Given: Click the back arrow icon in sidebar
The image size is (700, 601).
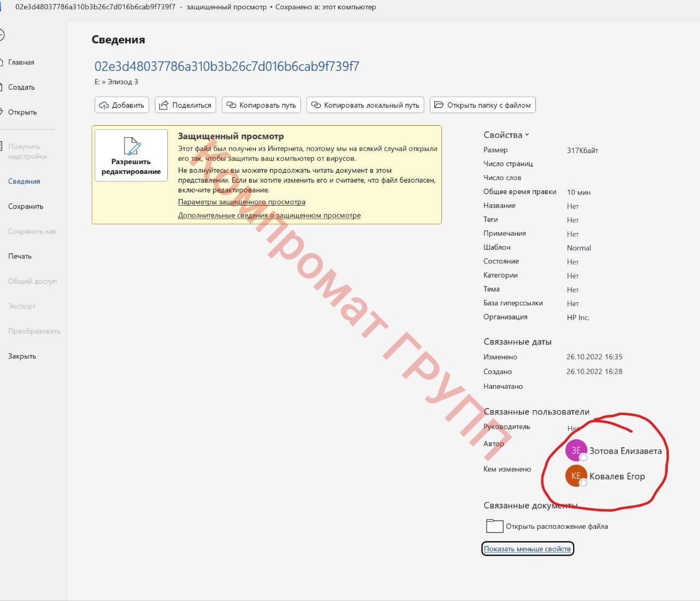Looking at the screenshot, I should click(2, 35).
